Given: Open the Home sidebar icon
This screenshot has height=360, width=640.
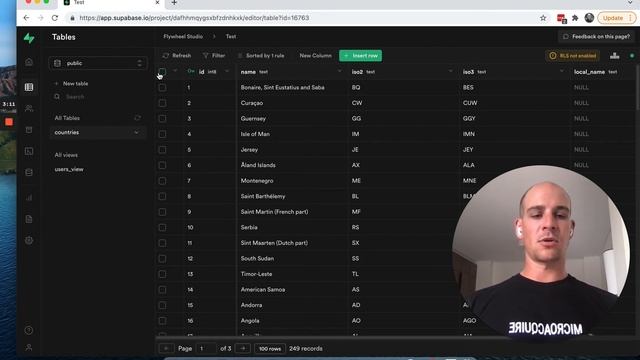Looking at the screenshot, I should [29, 62].
